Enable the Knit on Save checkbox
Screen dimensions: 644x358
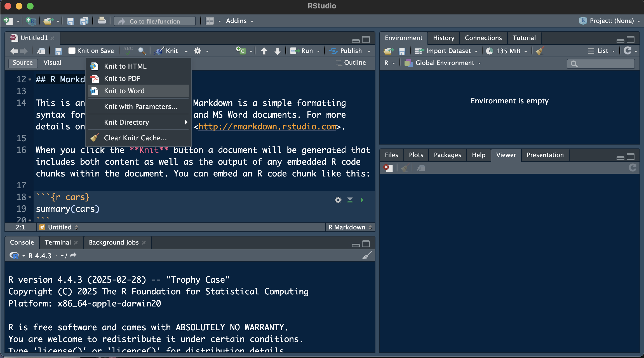[x=72, y=51]
